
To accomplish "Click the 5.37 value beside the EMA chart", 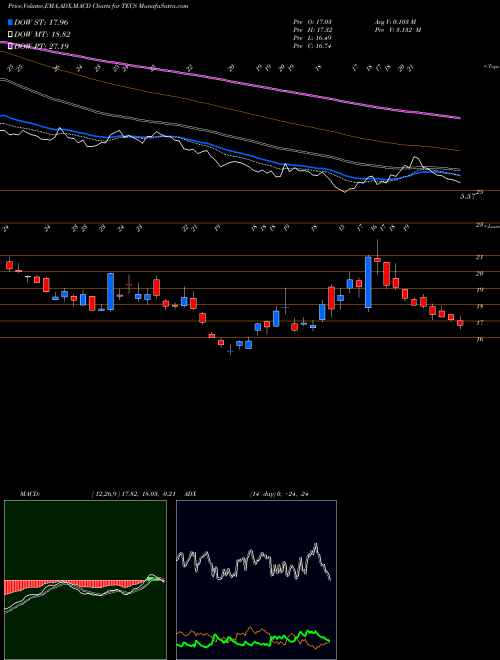I will (x=468, y=196).
